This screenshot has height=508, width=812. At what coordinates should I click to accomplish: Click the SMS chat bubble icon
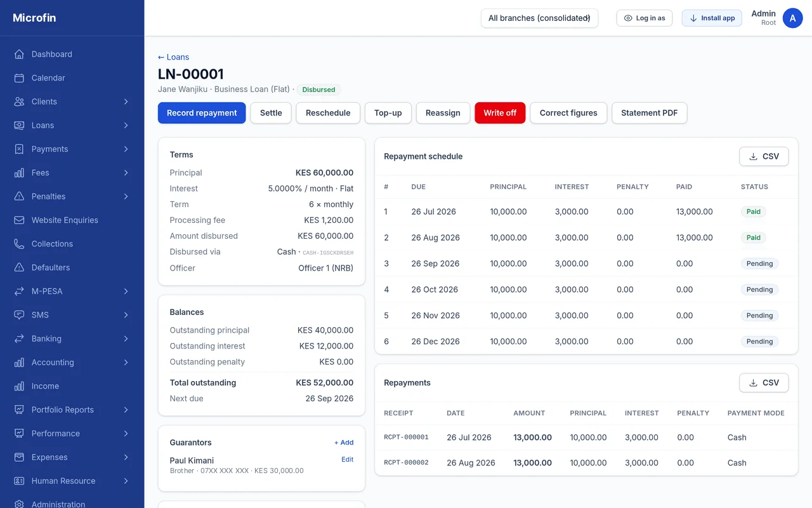click(x=19, y=315)
